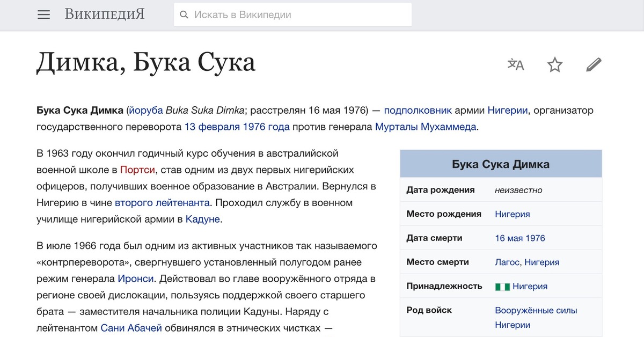Open the второго лейтенанта link
Viewport: 644px width, 337px height.
point(162,203)
